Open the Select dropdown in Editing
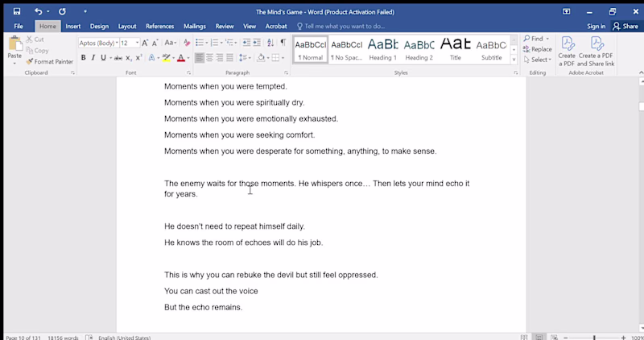 [538, 60]
